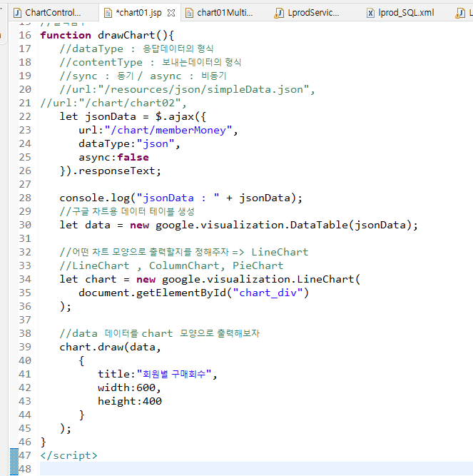This screenshot has width=473, height=476.
Task: Close the *chart01.jsp tab
Action: [171, 13]
